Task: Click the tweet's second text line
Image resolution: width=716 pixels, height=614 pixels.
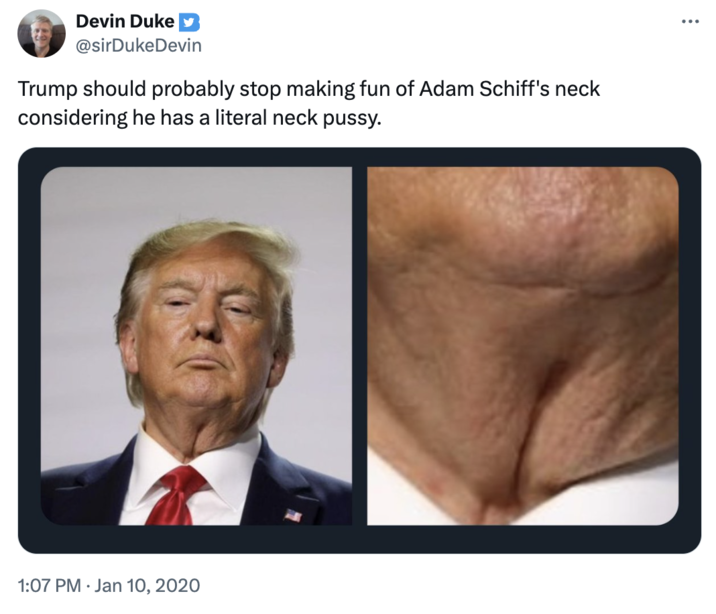Action: (x=199, y=118)
